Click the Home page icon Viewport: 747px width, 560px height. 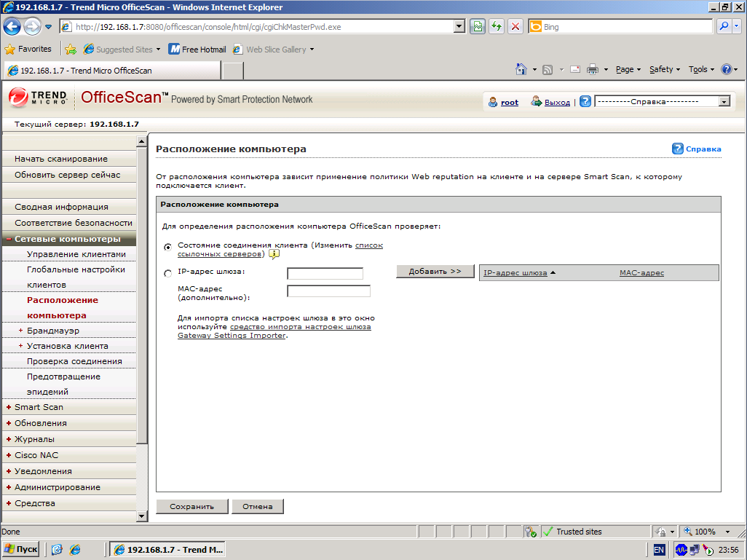521,70
